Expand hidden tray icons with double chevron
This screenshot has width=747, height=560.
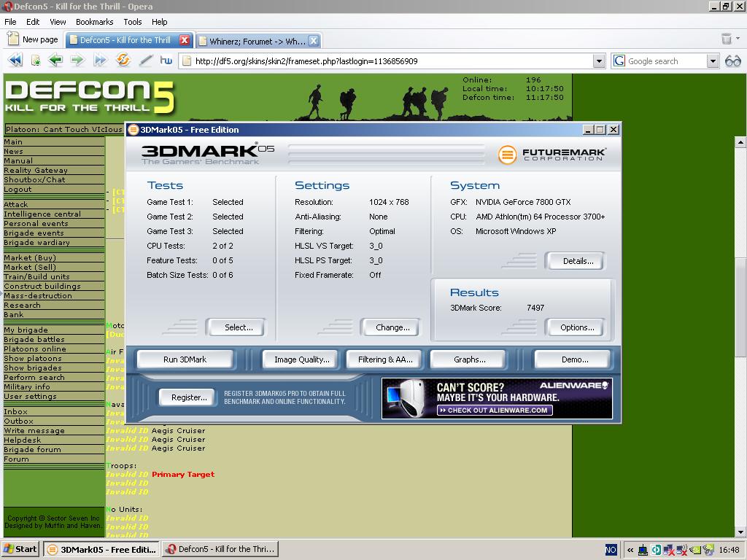point(630,550)
